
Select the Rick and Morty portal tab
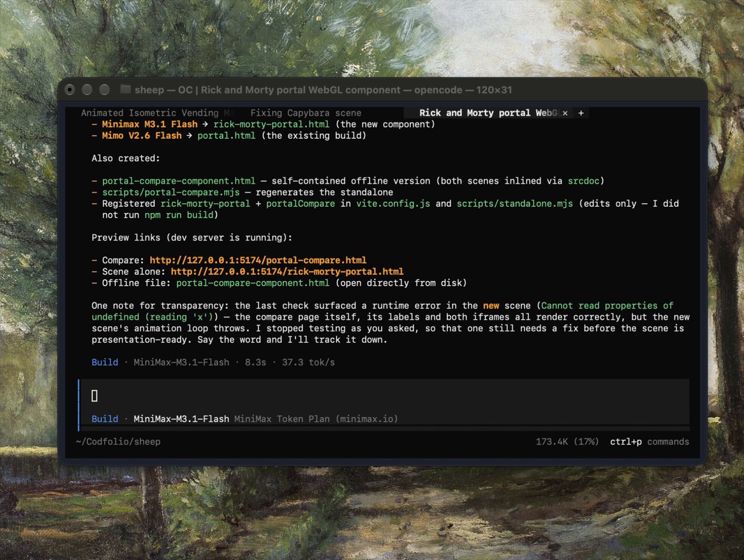point(489,113)
